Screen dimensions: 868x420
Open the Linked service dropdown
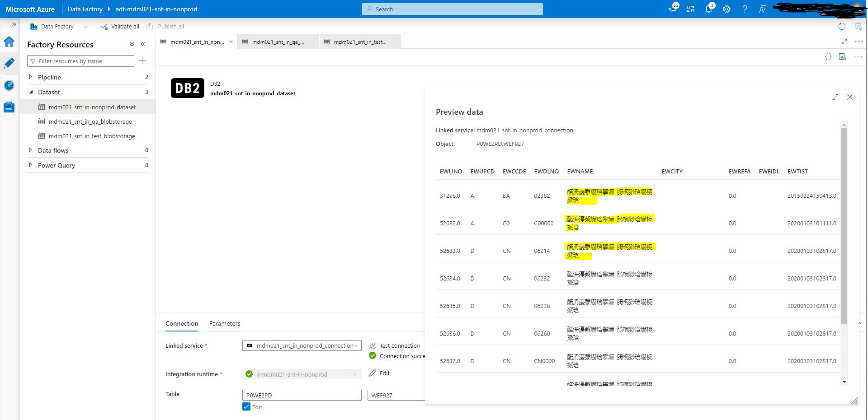pos(302,345)
